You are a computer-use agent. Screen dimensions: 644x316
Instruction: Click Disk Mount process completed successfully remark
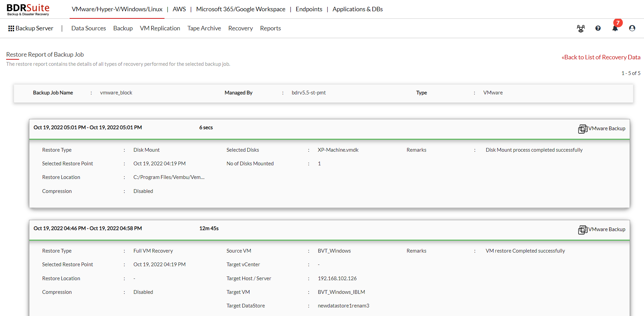(534, 150)
